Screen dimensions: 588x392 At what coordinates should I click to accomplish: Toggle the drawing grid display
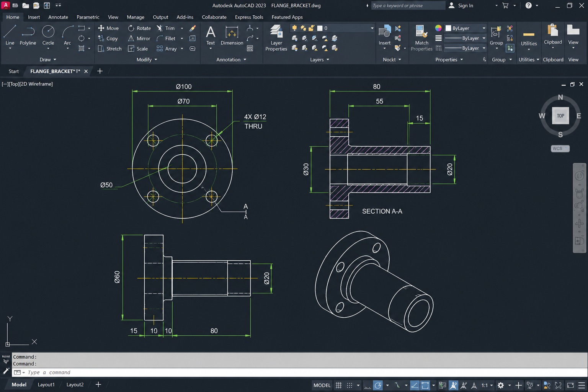[338, 385]
